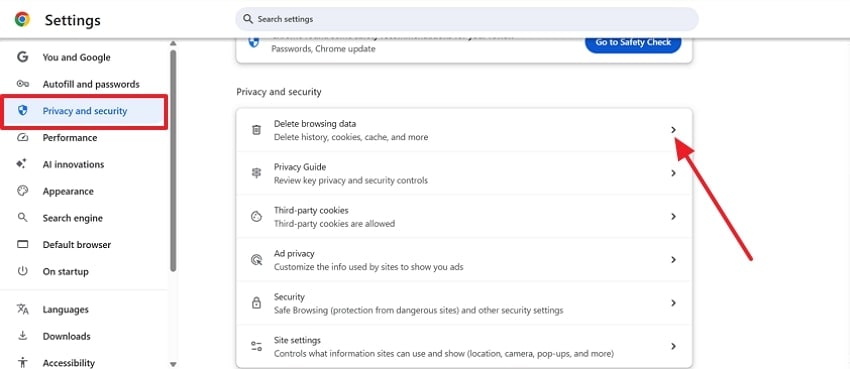
Task: Expand Third-party cookies with its chevron
Action: point(673,216)
